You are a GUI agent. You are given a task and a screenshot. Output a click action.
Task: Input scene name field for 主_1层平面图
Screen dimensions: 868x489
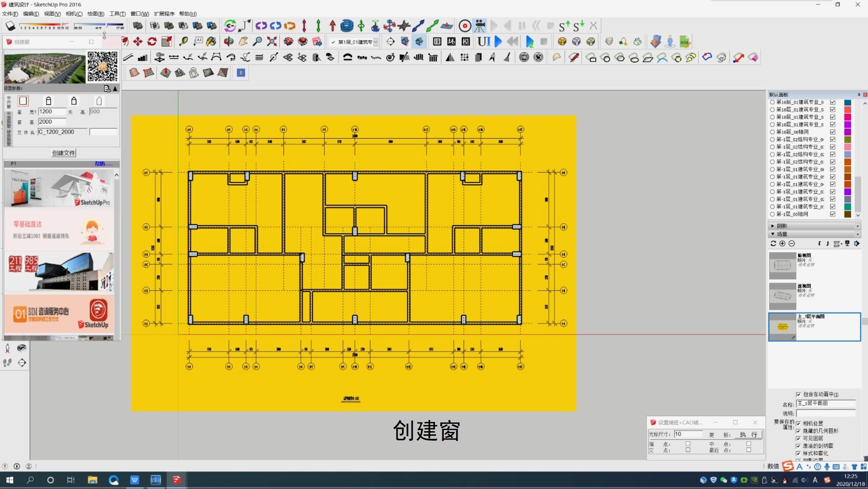coord(829,403)
